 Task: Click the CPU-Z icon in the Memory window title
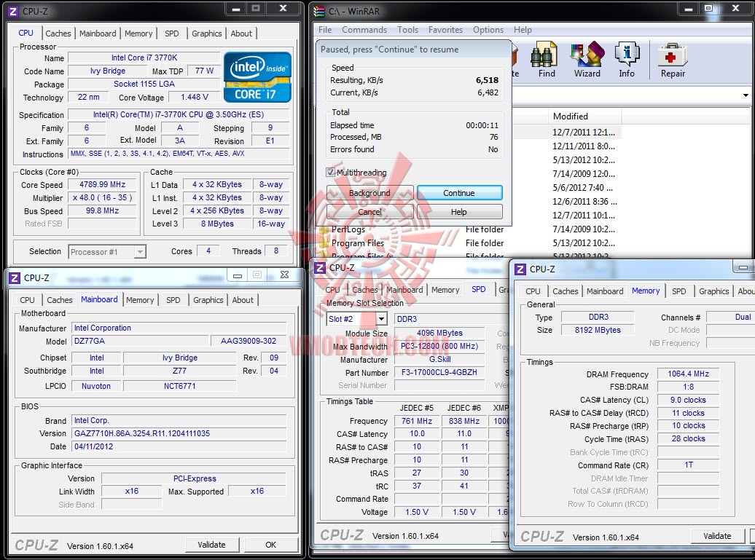pos(520,269)
